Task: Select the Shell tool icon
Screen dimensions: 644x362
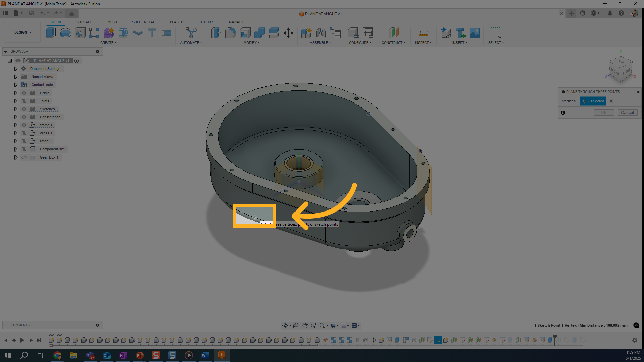Action: [x=245, y=33]
